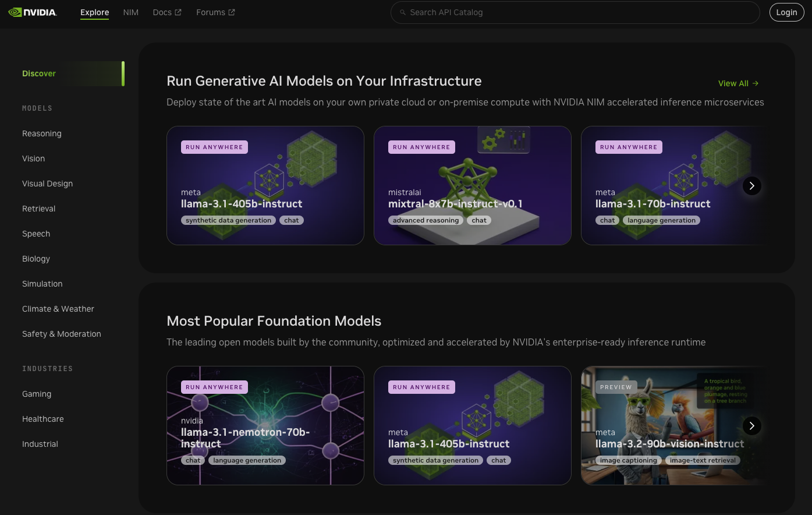Open Climate & Weather category

(58, 309)
